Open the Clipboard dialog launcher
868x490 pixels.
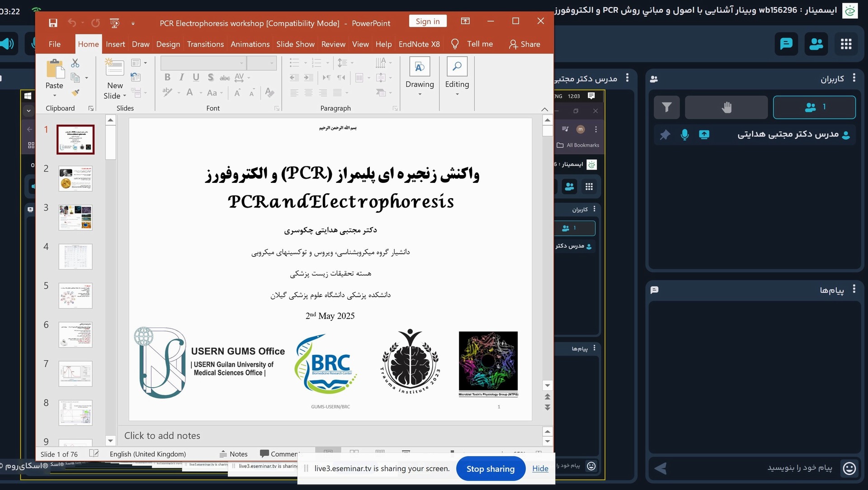91,109
